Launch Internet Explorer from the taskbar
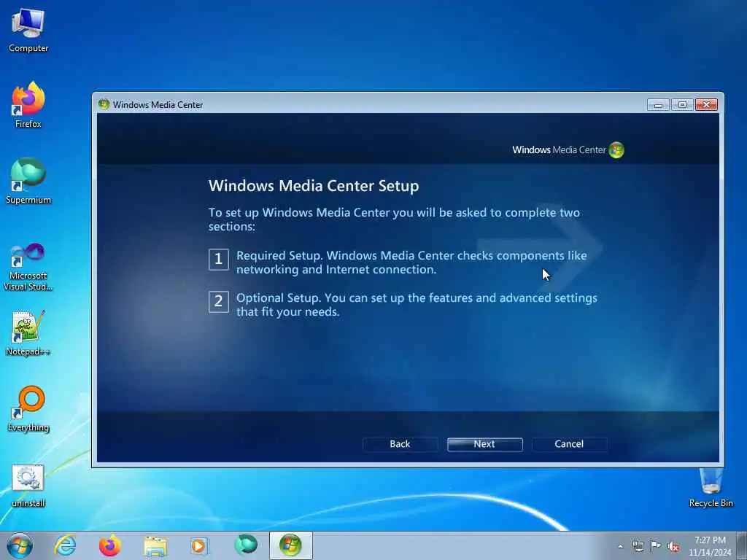Image resolution: width=747 pixels, height=560 pixels. coord(65,545)
